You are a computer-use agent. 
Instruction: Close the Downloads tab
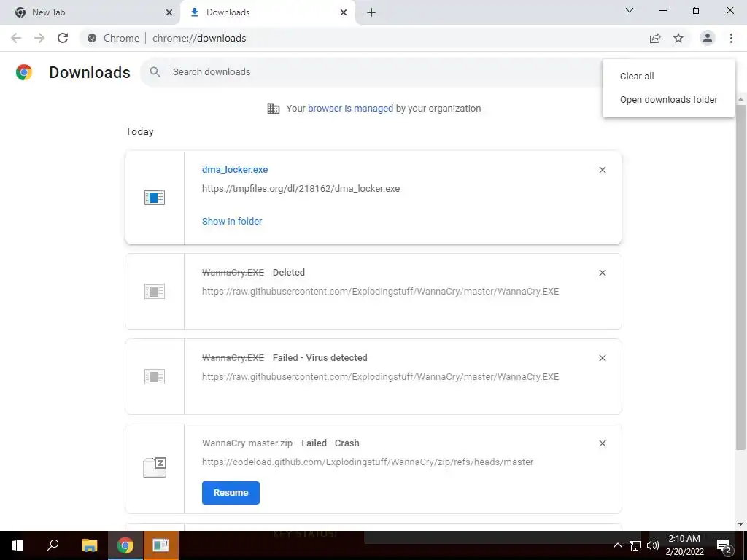pyautogui.click(x=344, y=12)
